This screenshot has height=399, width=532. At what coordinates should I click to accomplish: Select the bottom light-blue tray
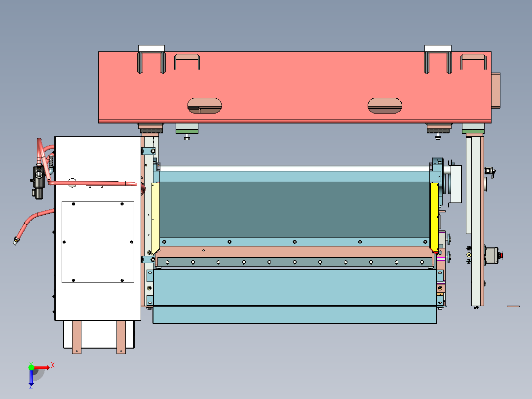[x=295, y=315]
